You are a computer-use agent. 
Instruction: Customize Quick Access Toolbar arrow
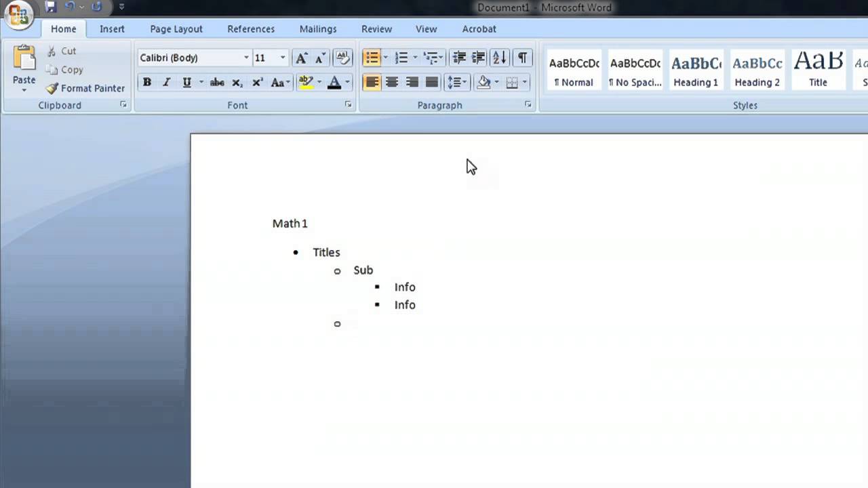(121, 7)
